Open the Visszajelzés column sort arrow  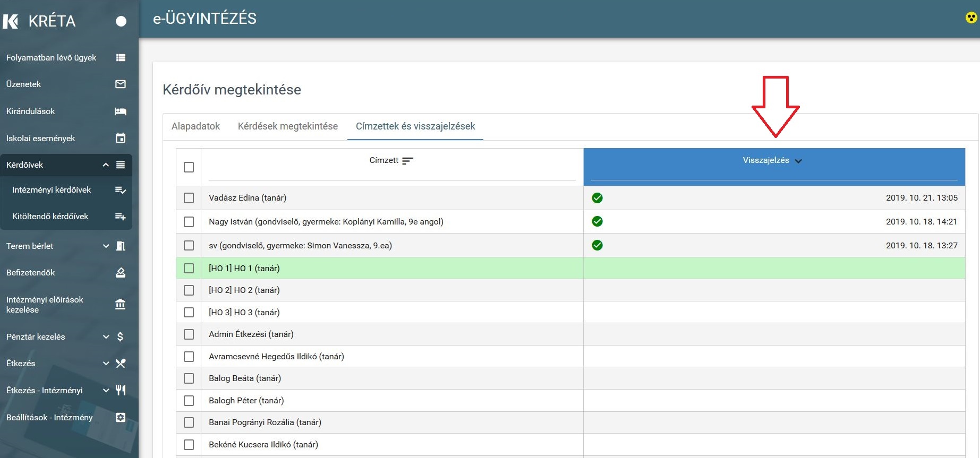point(798,161)
